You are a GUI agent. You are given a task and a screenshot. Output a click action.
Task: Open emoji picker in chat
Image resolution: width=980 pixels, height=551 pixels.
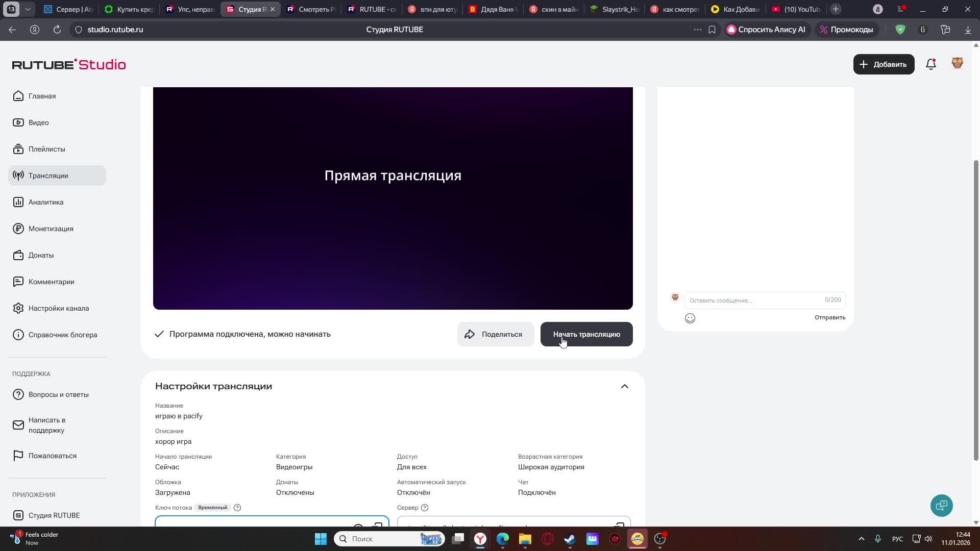click(x=690, y=318)
